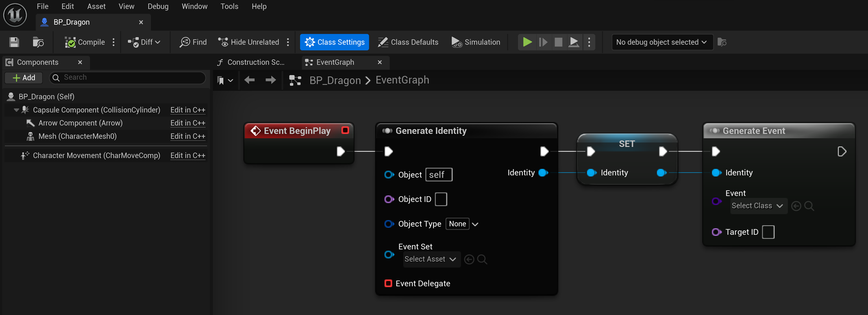Collapse the Capsule Component tree item

click(x=16, y=110)
